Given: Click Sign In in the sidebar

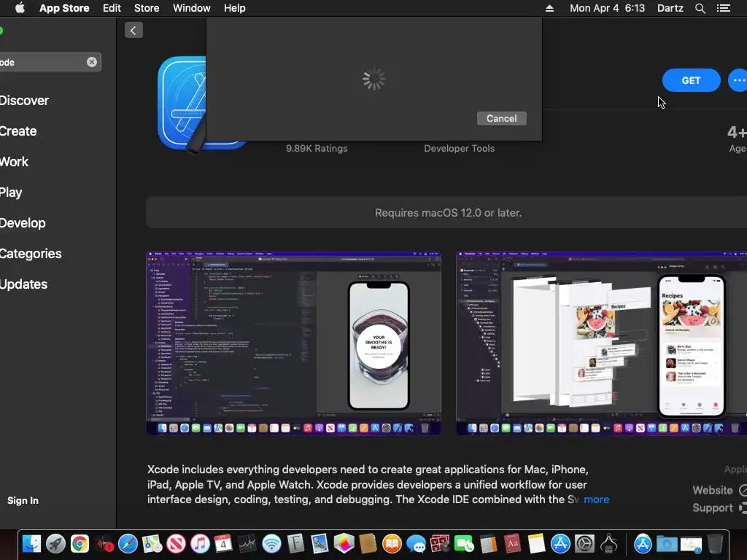Looking at the screenshot, I should (x=23, y=500).
